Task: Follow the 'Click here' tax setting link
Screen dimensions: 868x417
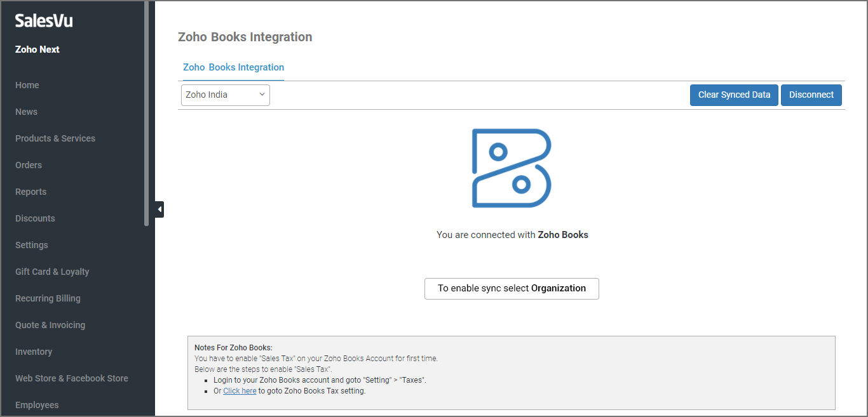Action: (240, 391)
